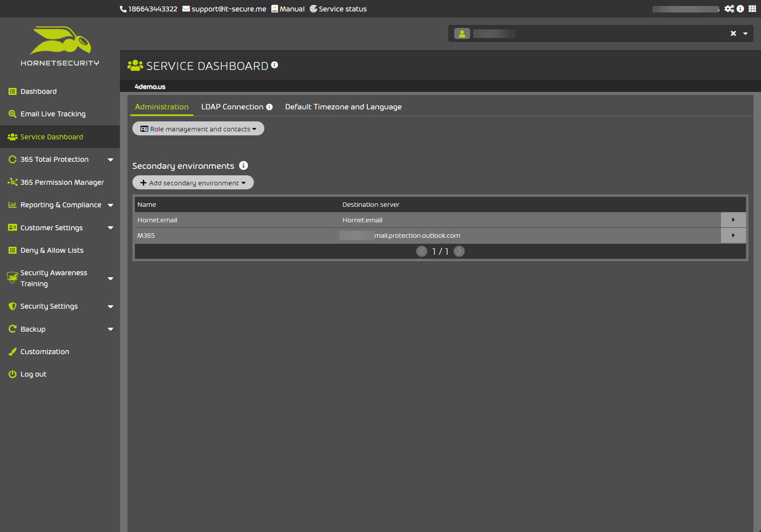The image size is (761, 532).
Task: Click the M365 name cell
Action: pos(146,235)
